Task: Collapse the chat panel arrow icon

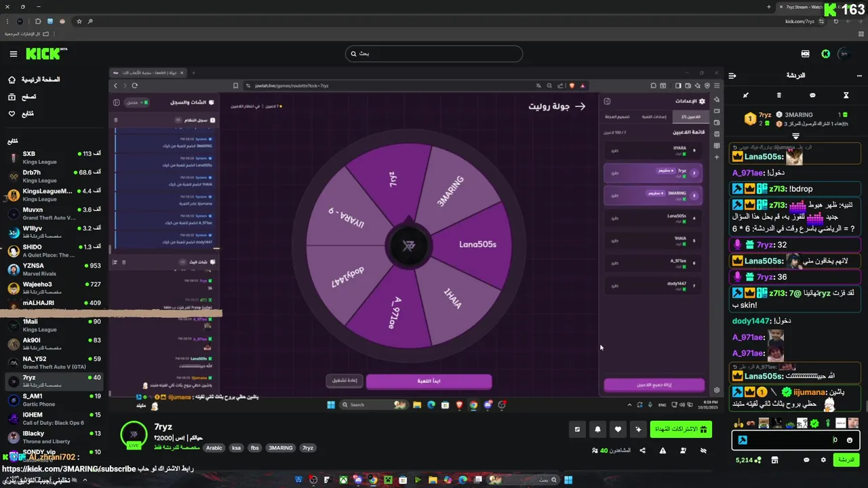Action: (x=732, y=76)
